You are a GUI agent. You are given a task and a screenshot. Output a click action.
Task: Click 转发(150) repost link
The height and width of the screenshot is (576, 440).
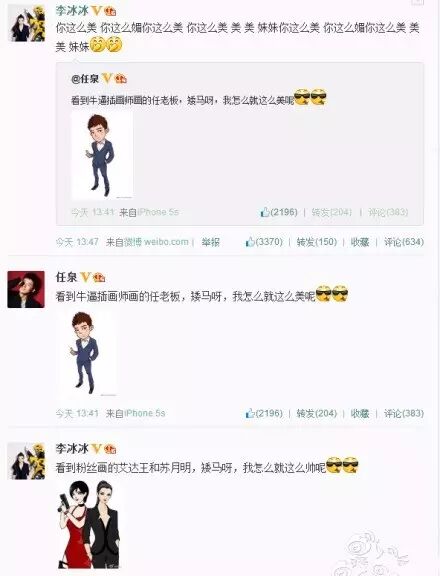317,242
